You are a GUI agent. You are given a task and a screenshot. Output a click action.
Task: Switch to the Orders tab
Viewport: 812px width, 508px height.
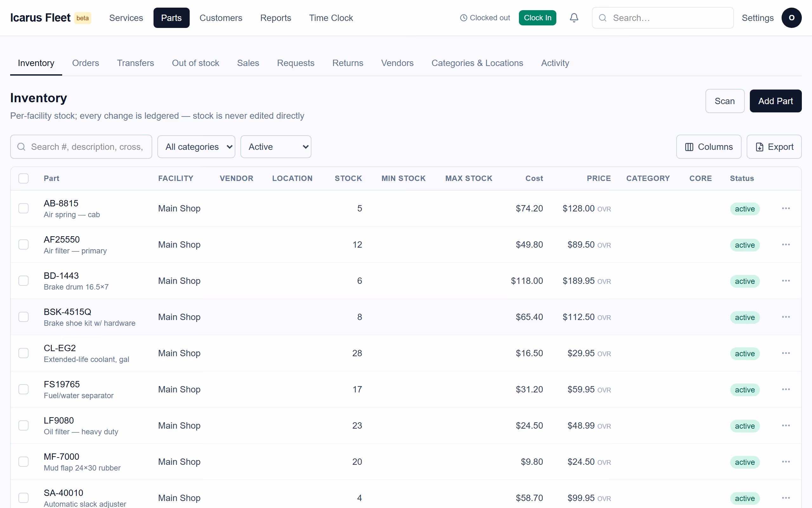point(86,63)
